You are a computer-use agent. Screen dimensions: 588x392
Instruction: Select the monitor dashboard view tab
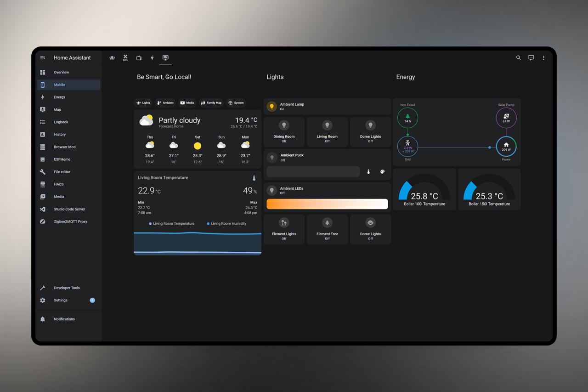[165, 58]
